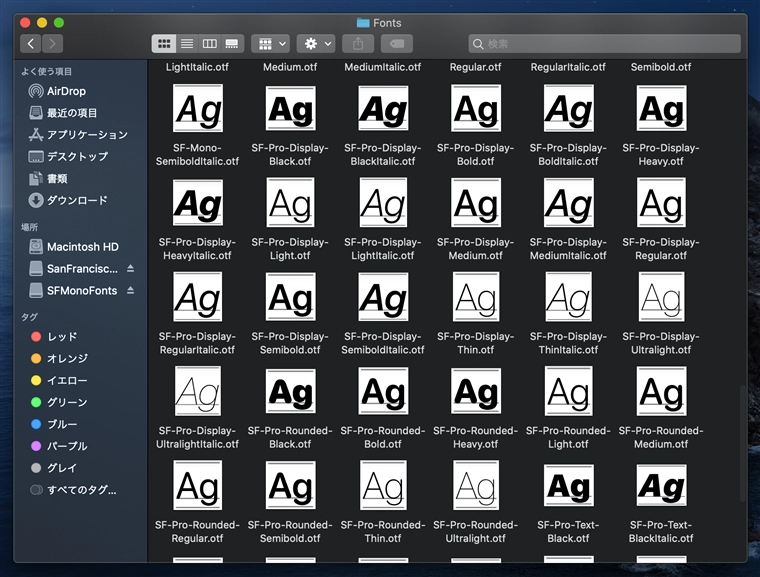Image resolution: width=760 pixels, height=577 pixels.
Task: Open the group-by arrangement dropdown
Action: coord(270,44)
